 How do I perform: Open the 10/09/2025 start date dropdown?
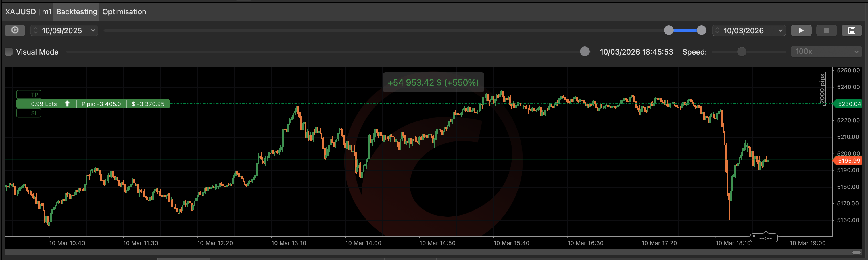[93, 31]
